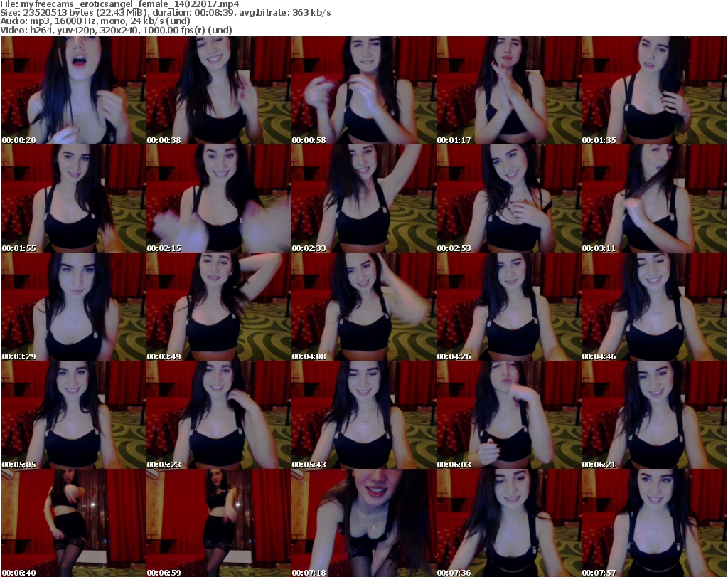Viewport: 728px width, 577px height.
Task: Select the thumbnail frame stamped 00:02:15
Action: coord(219,198)
